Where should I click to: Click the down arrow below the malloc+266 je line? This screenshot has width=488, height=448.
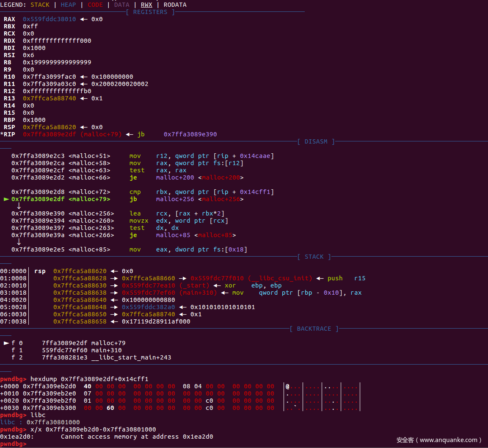(19, 242)
